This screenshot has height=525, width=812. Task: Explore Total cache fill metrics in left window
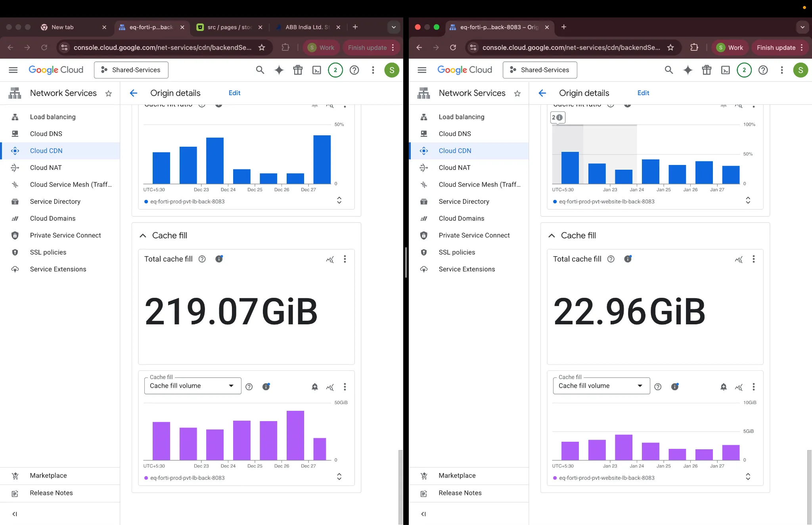tap(330, 259)
